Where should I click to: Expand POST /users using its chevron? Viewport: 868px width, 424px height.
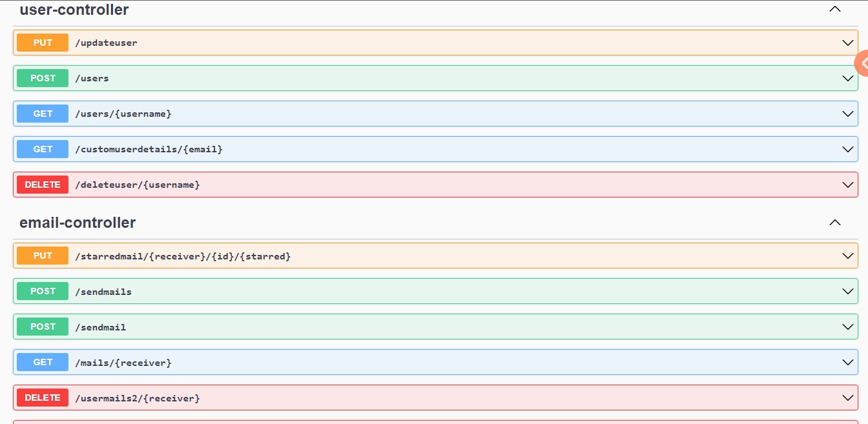[848, 78]
